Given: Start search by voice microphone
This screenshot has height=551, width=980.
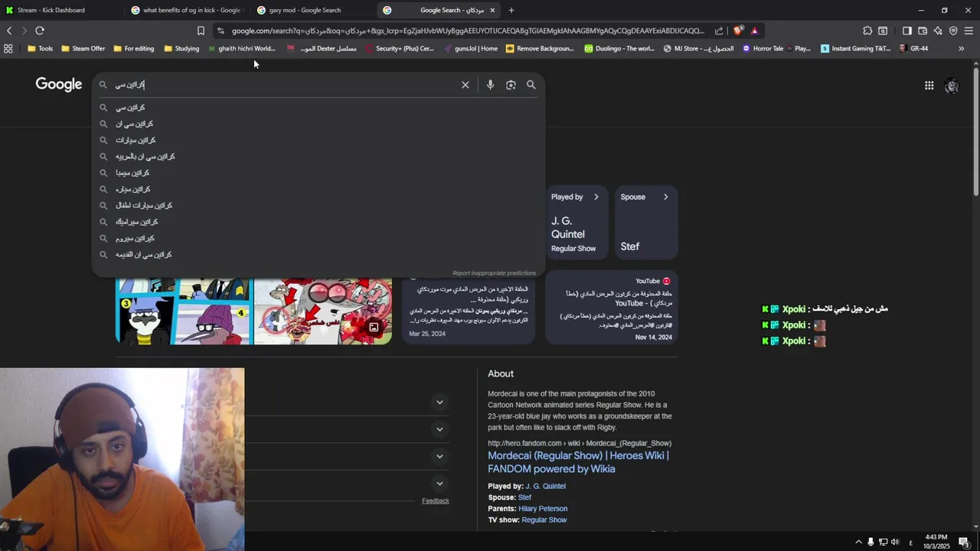Looking at the screenshot, I should pyautogui.click(x=490, y=85).
